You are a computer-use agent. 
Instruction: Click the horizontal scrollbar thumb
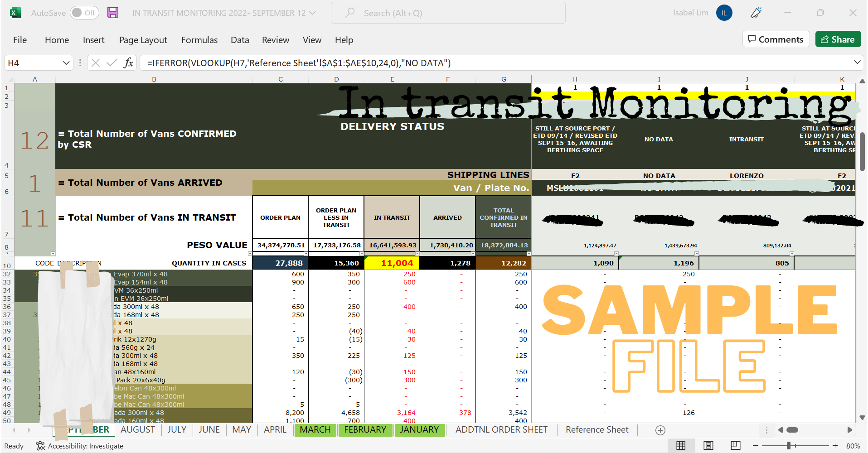point(792,430)
